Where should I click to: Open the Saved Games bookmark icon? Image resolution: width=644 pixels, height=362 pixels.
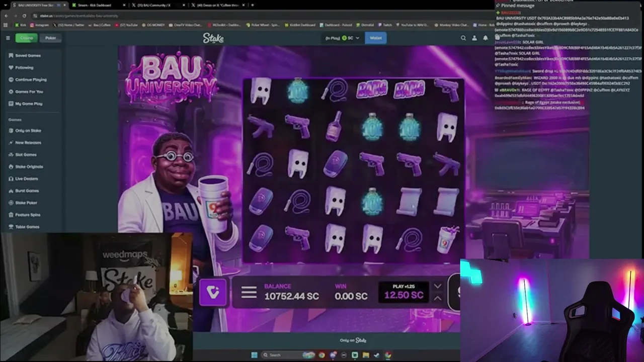click(x=11, y=55)
